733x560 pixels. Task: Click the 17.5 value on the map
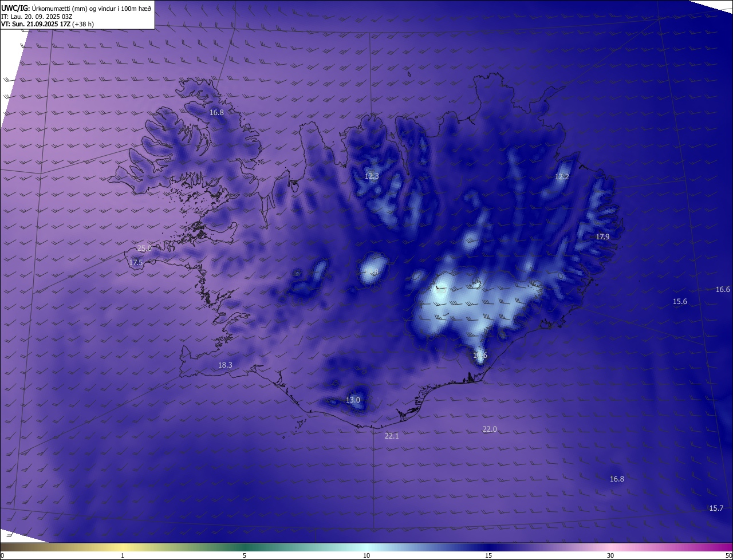tap(136, 263)
